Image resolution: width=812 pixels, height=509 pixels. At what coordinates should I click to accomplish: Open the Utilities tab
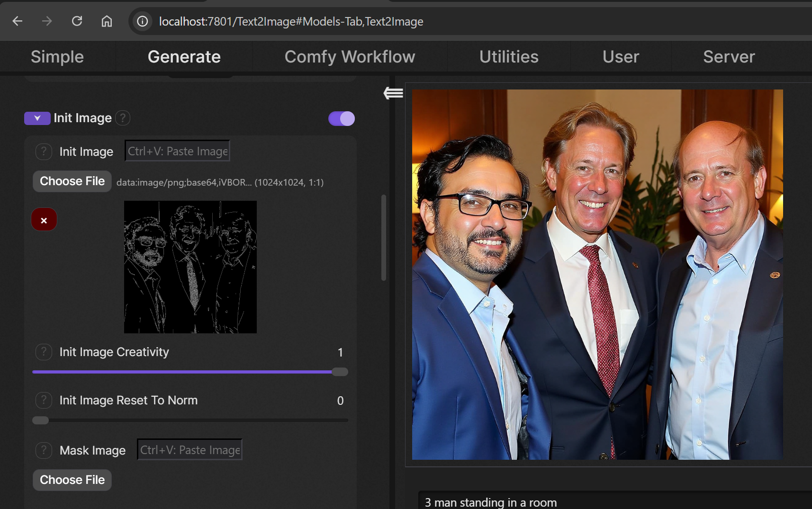point(509,57)
